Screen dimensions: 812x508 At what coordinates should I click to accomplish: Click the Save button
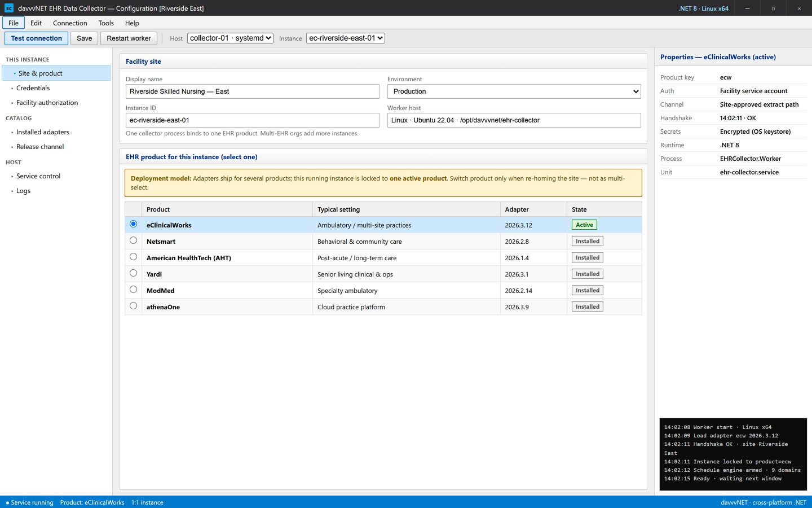[x=85, y=38]
